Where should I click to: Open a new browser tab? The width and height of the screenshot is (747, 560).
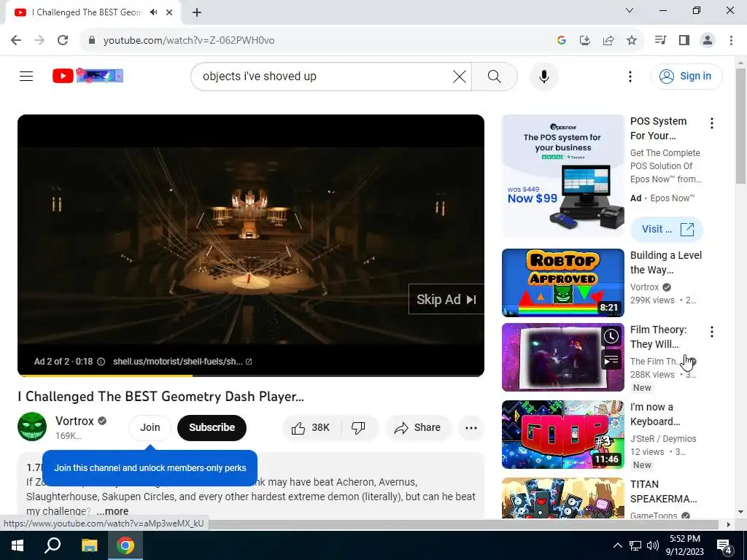[197, 12]
